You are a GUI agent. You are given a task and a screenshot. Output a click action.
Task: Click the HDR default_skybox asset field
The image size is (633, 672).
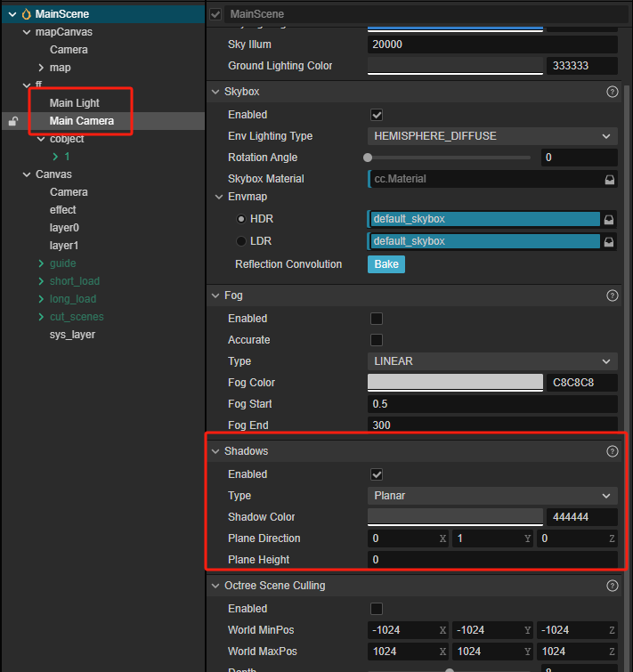pyautogui.click(x=484, y=219)
